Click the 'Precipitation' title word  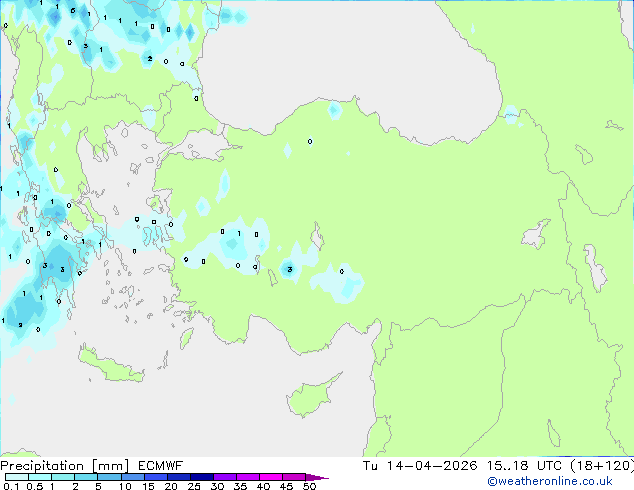[42, 466]
